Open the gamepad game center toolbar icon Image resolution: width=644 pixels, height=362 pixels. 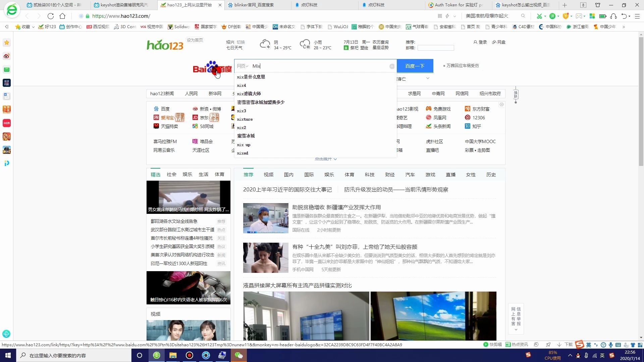click(x=579, y=16)
